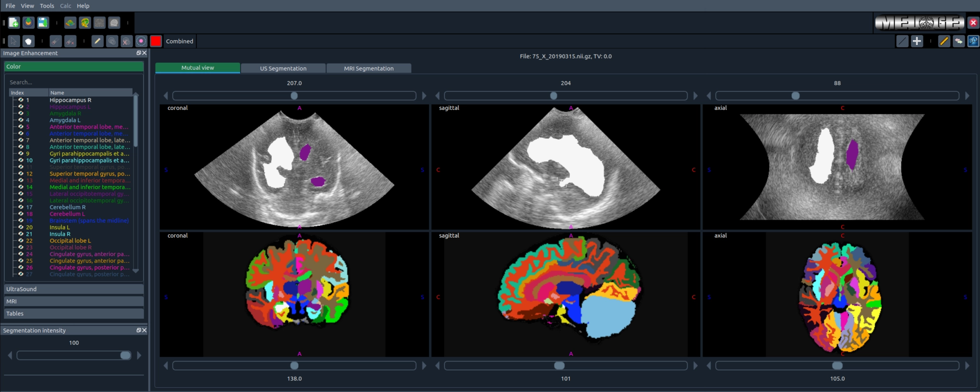The height and width of the screenshot is (392, 980).
Task: Step top sagittal slice slider right arrow
Action: click(x=695, y=96)
